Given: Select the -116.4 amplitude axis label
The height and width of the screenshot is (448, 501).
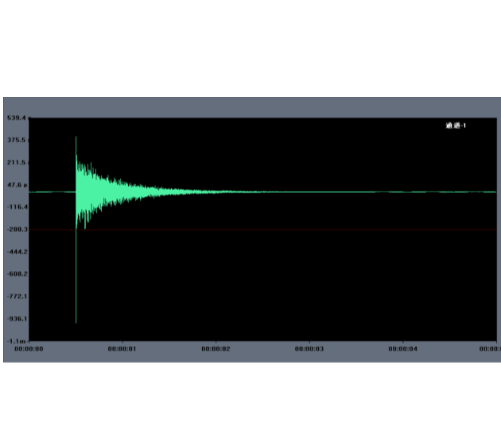Looking at the screenshot, I should pyautogui.click(x=17, y=207).
